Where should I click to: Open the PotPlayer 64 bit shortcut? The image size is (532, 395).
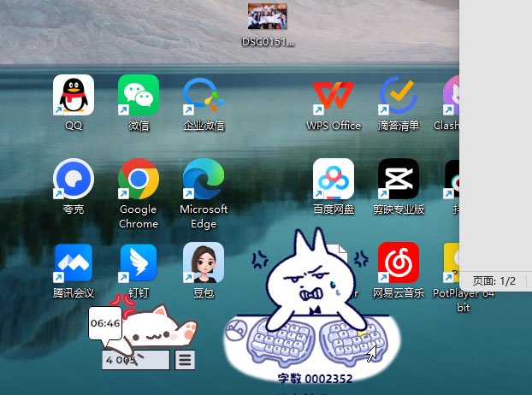tap(452, 262)
